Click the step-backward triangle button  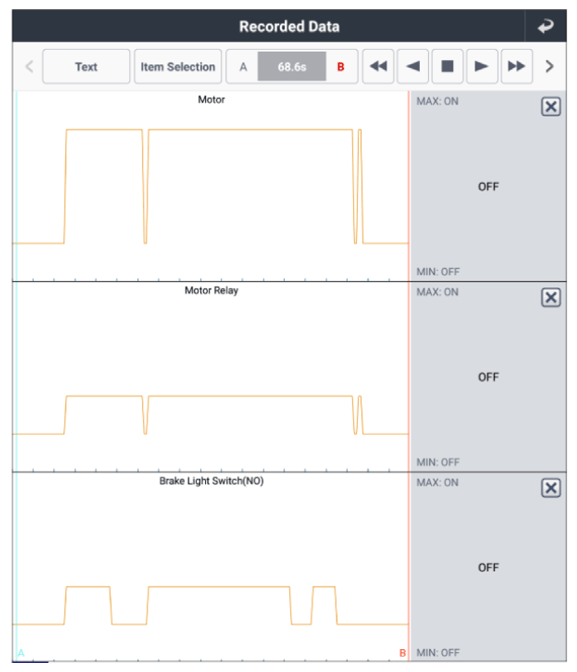(x=413, y=66)
